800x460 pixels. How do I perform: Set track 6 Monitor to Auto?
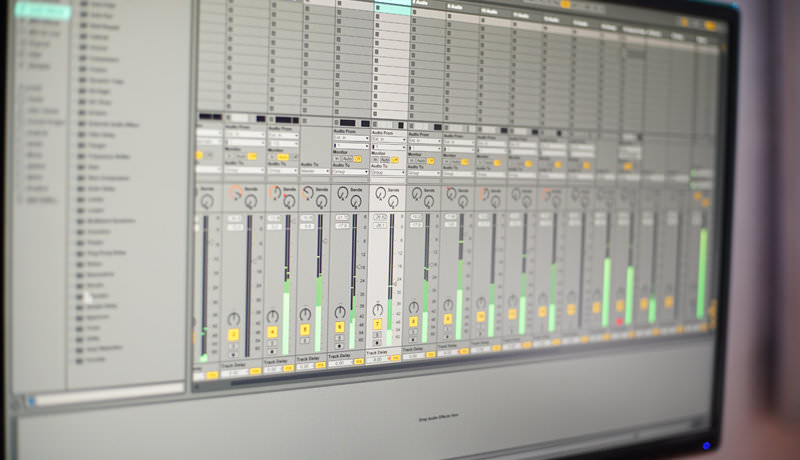tap(347, 159)
